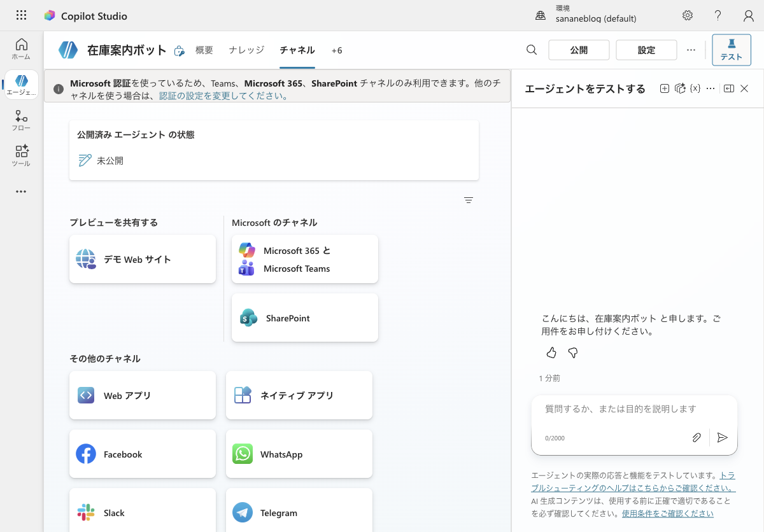Open the Web アプリ channel card
Viewport: 764px width, 532px height.
pyautogui.click(x=143, y=395)
